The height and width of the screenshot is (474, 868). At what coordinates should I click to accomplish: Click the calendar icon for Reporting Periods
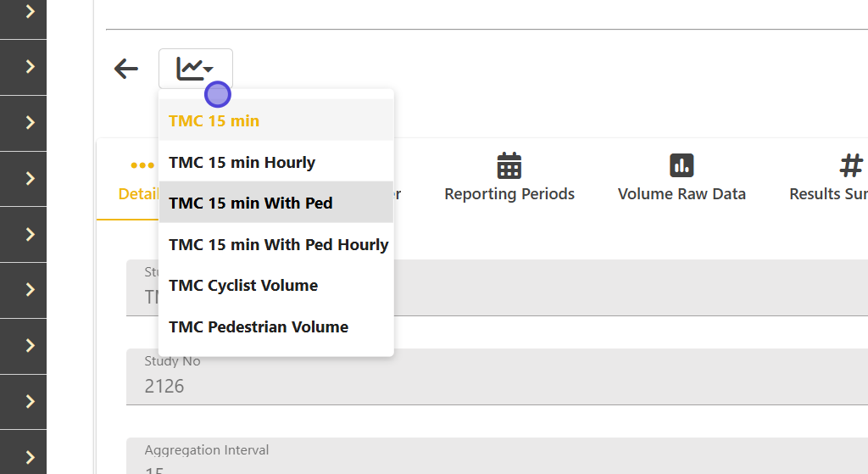coord(509,165)
